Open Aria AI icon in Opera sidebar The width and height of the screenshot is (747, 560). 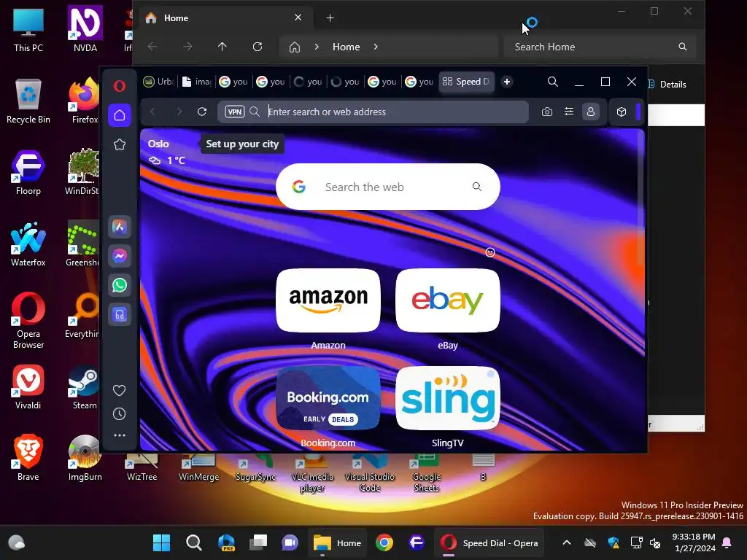pos(120,227)
